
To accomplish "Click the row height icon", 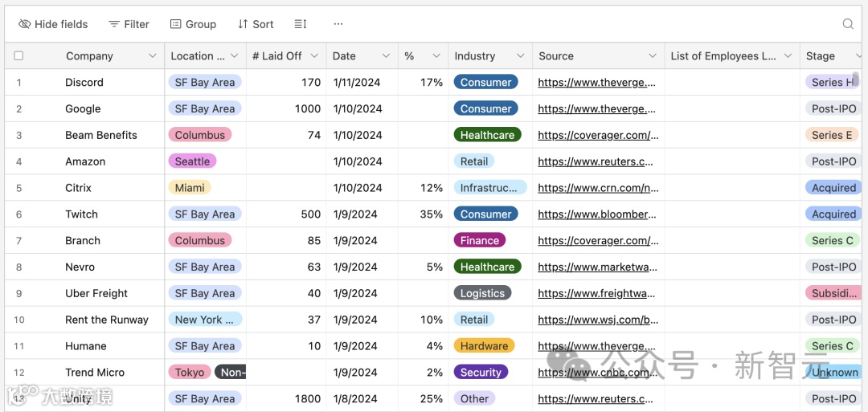I will click(x=300, y=24).
